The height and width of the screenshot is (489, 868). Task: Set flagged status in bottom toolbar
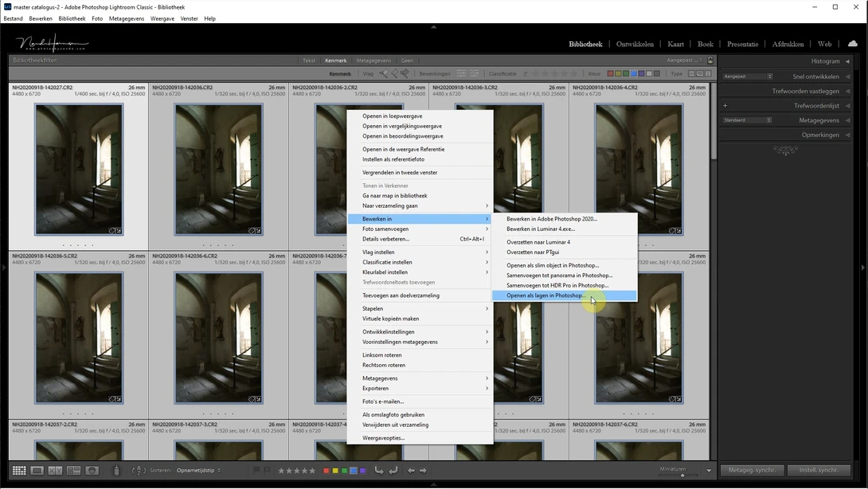[x=256, y=470]
